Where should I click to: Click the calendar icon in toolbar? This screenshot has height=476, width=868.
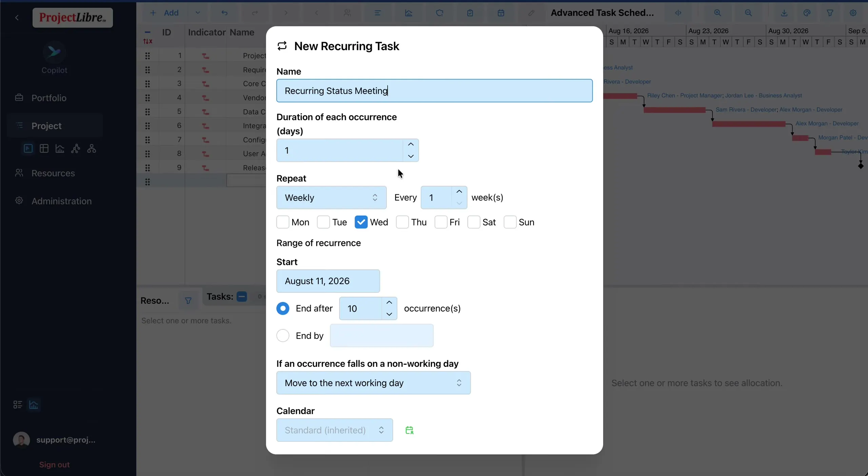coord(501,13)
